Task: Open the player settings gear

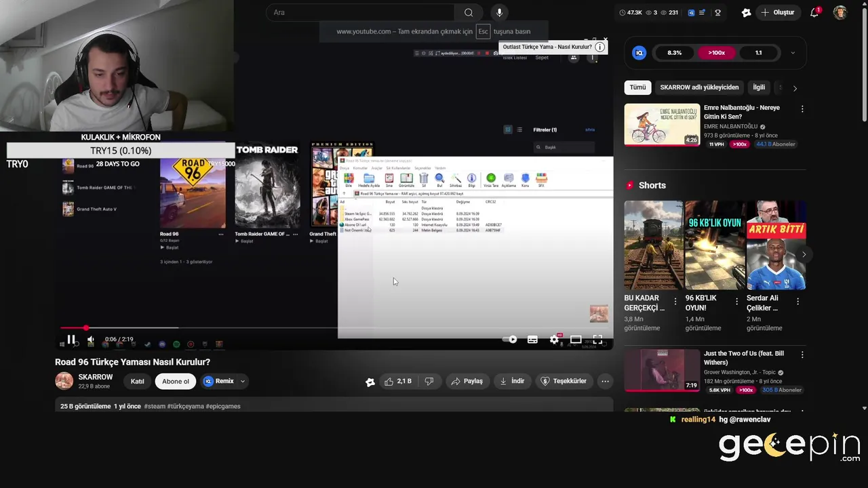Action: 555,340
